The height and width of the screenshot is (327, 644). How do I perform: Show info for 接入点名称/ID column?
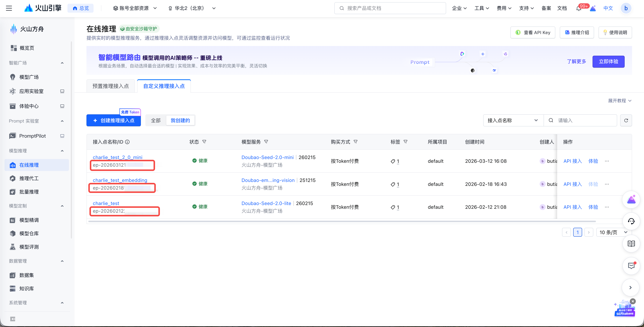click(127, 142)
